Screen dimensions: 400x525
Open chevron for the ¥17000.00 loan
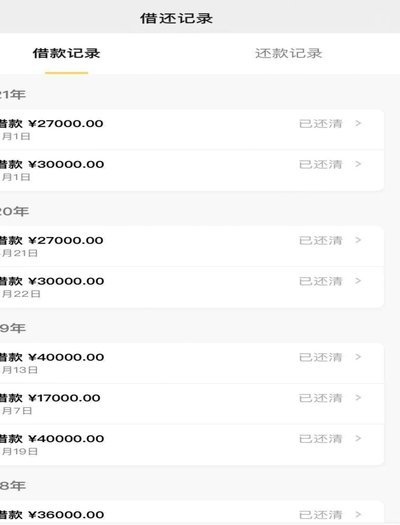tap(358, 398)
